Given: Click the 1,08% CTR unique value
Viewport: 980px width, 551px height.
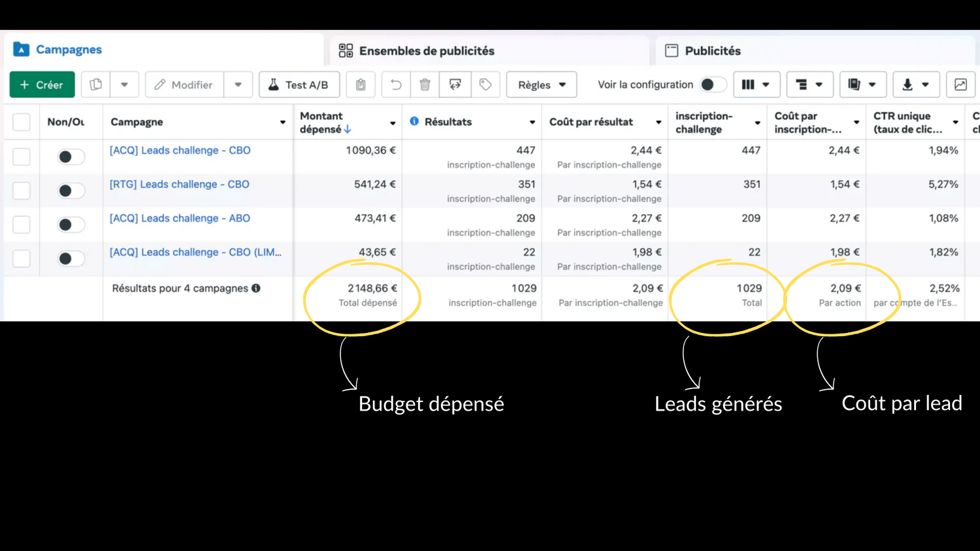Looking at the screenshot, I should [943, 218].
